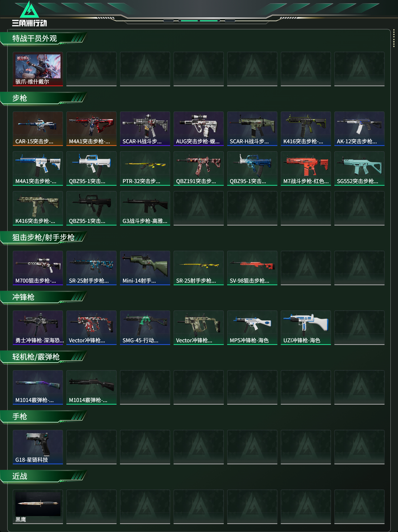Click the Mini-14 marksman rifle skin
Screen dimensions: 398x532
145,268
